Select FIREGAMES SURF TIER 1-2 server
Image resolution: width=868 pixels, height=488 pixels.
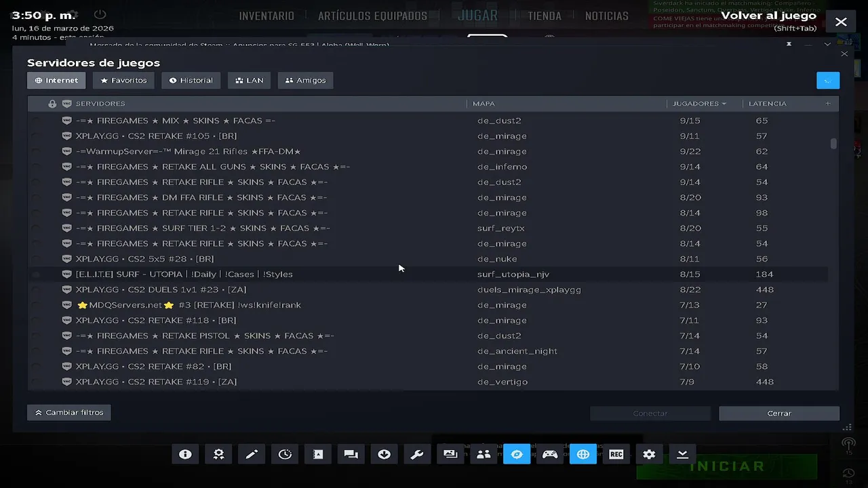tap(427, 228)
